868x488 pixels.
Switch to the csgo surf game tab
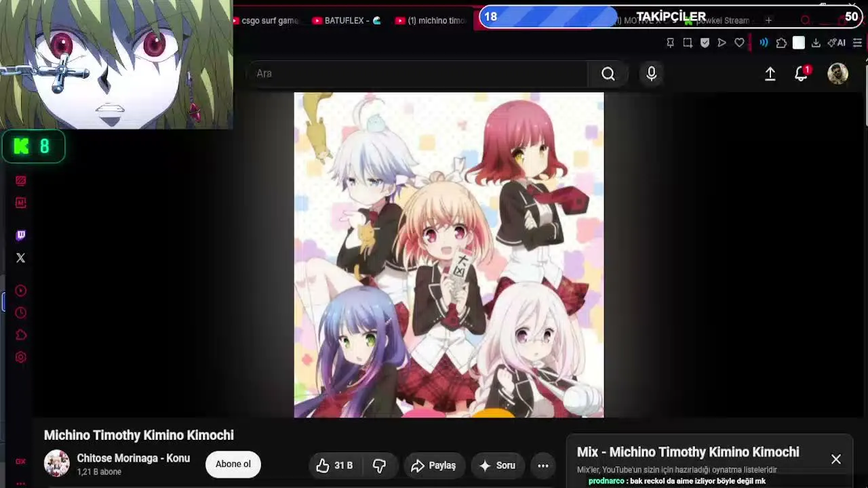tap(266, 20)
